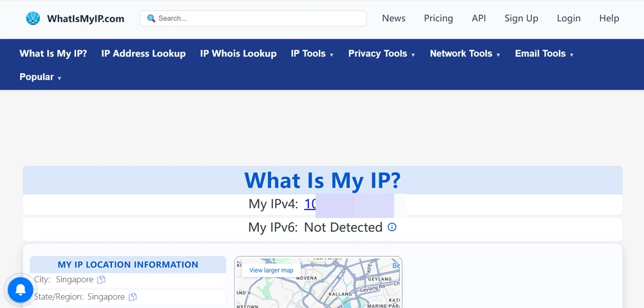Select What Is My IP? menu item
Viewport: 644px width, 308px height.
pos(53,54)
